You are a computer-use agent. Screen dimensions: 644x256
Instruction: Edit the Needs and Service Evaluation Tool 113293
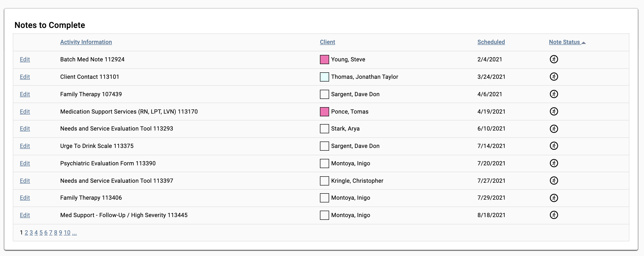[25, 129]
